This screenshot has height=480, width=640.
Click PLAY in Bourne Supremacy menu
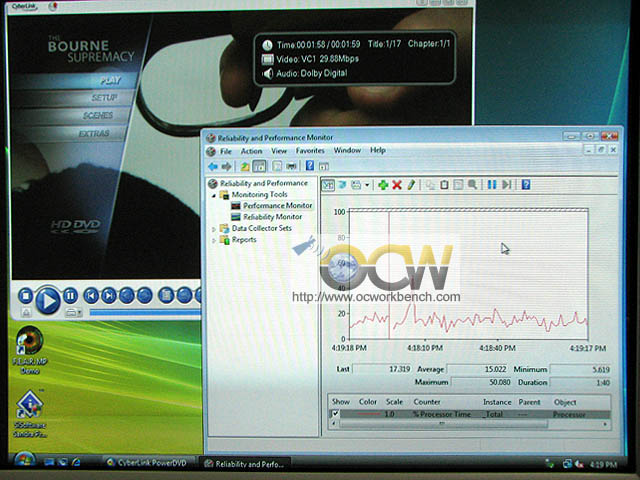110,80
